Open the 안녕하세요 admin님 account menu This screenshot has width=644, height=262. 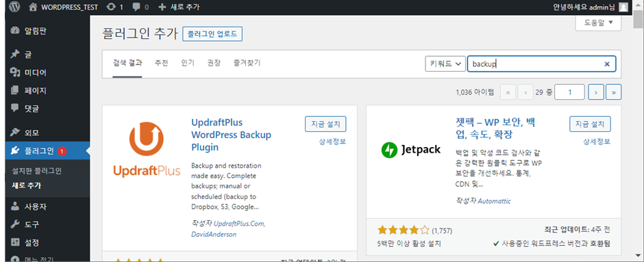coord(591,7)
